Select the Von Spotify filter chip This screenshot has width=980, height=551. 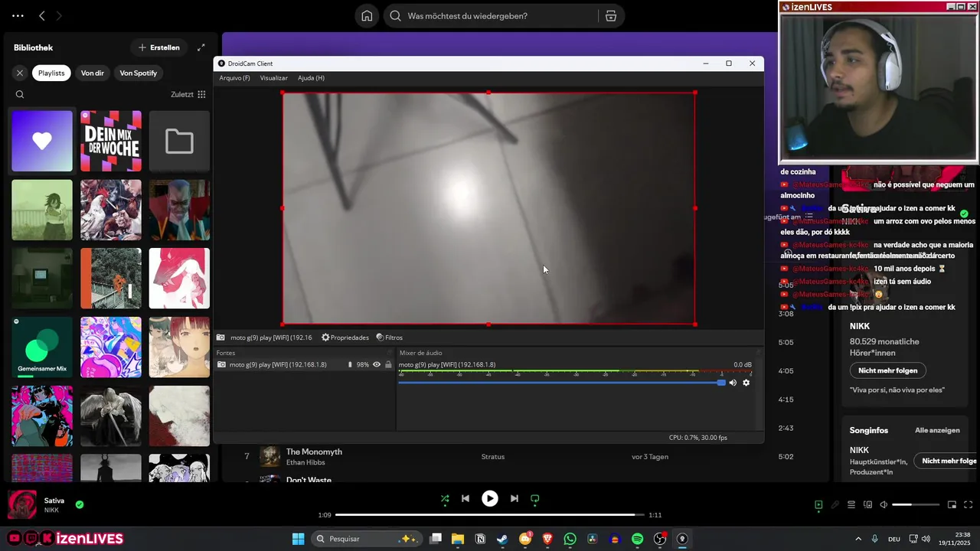tap(139, 73)
